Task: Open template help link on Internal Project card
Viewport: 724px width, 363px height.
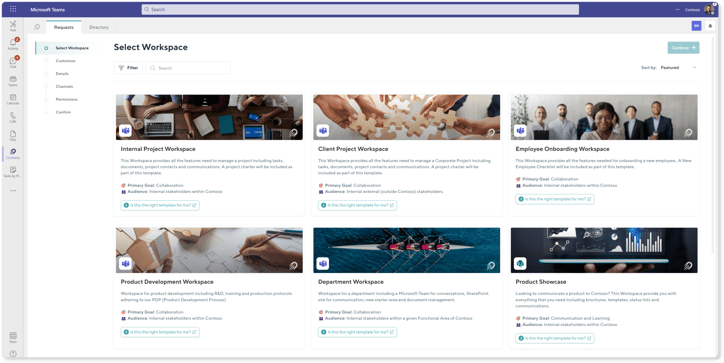Action: (x=160, y=205)
